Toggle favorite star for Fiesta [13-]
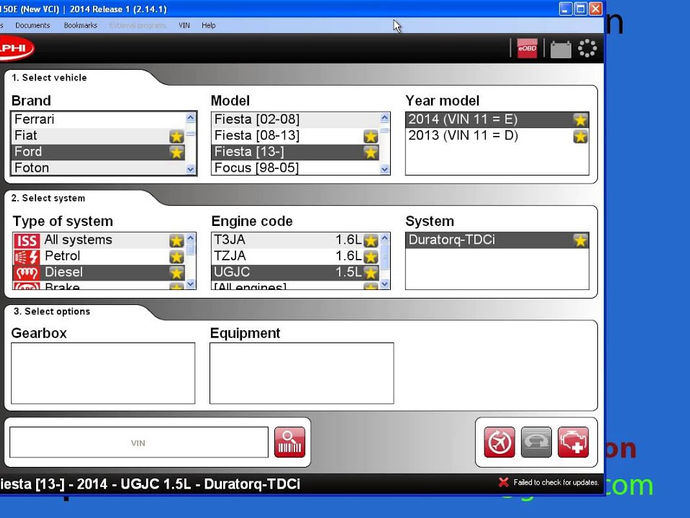690x518 pixels. [x=371, y=152]
